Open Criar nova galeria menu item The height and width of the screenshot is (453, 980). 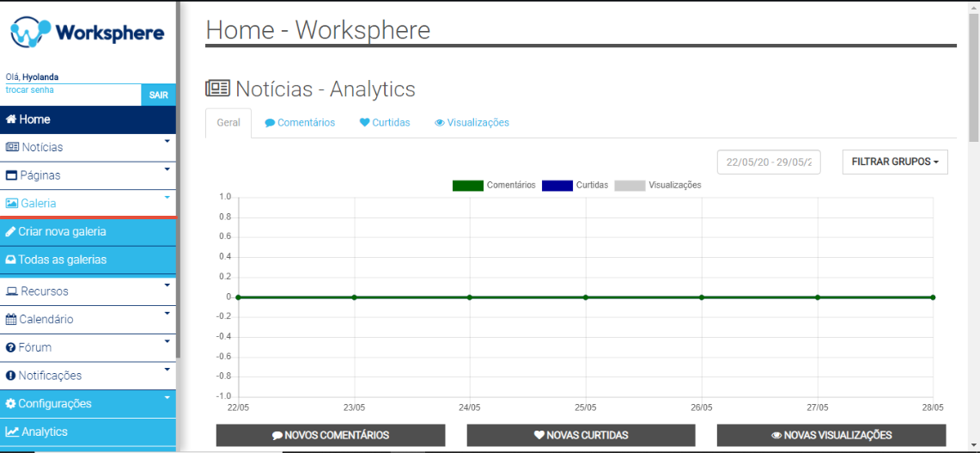88,231
